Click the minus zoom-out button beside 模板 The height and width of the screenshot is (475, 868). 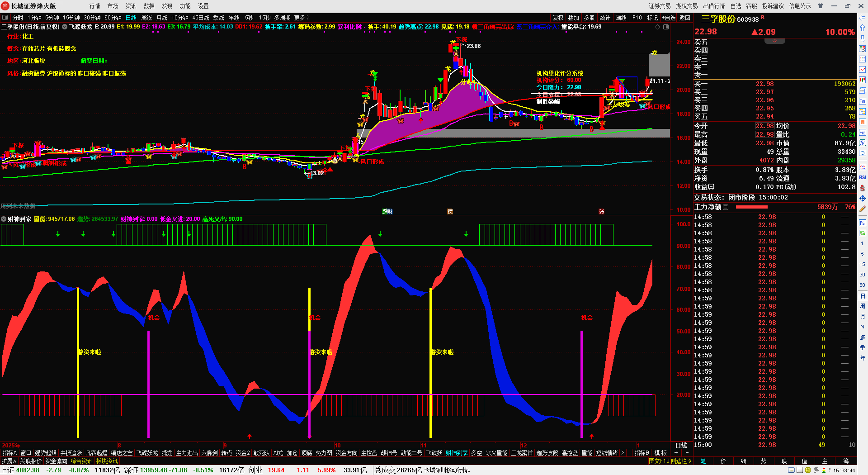tap(687, 453)
